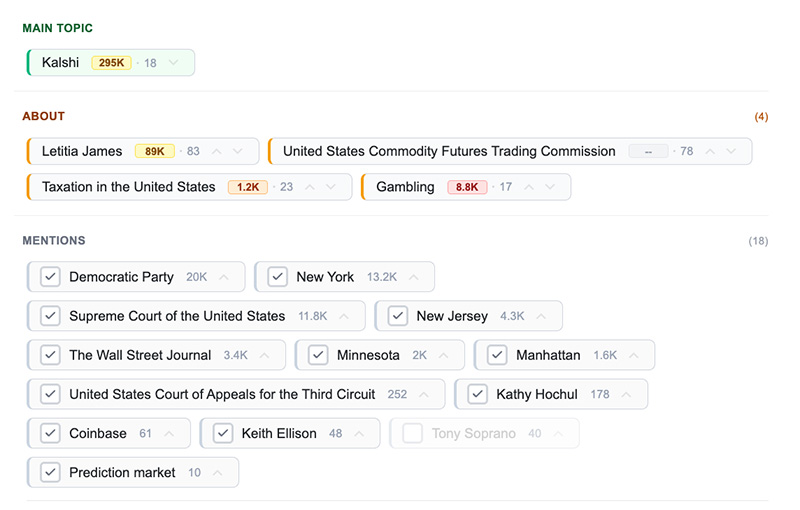This screenshot has height=510, width=800.
Task: Move Taxation in the United States down
Action: point(331,187)
